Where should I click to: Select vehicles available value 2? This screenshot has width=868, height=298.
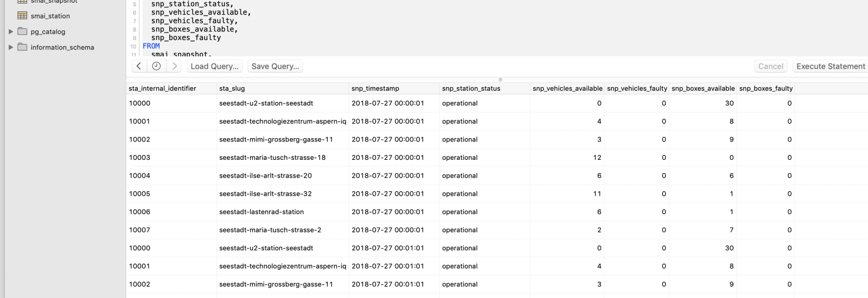(599, 230)
